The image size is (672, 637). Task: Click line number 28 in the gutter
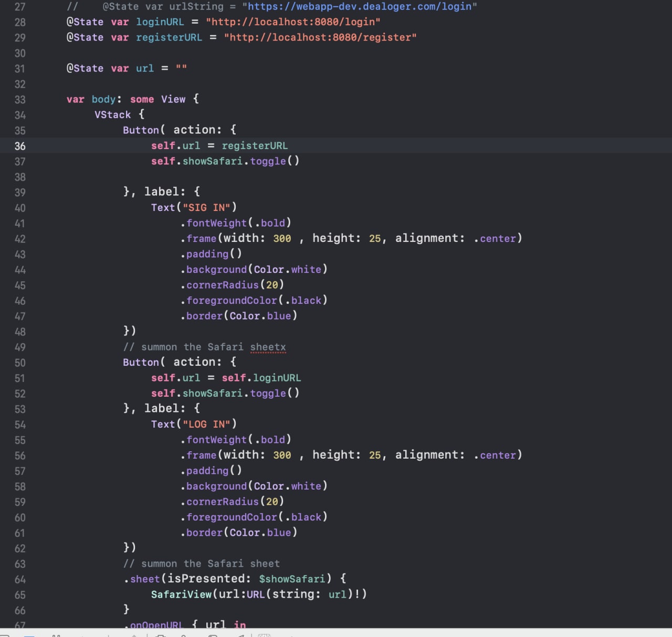pos(20,22)
